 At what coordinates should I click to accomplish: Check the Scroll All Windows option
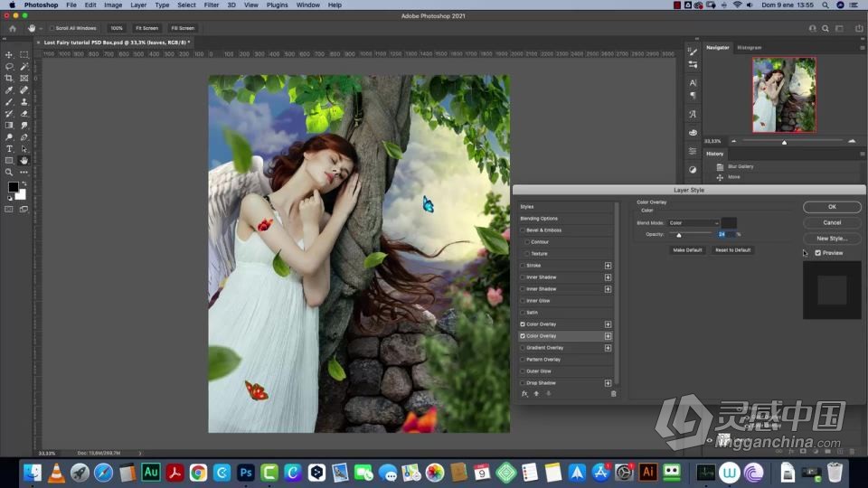pyautogui.click(x=52, y=28)
